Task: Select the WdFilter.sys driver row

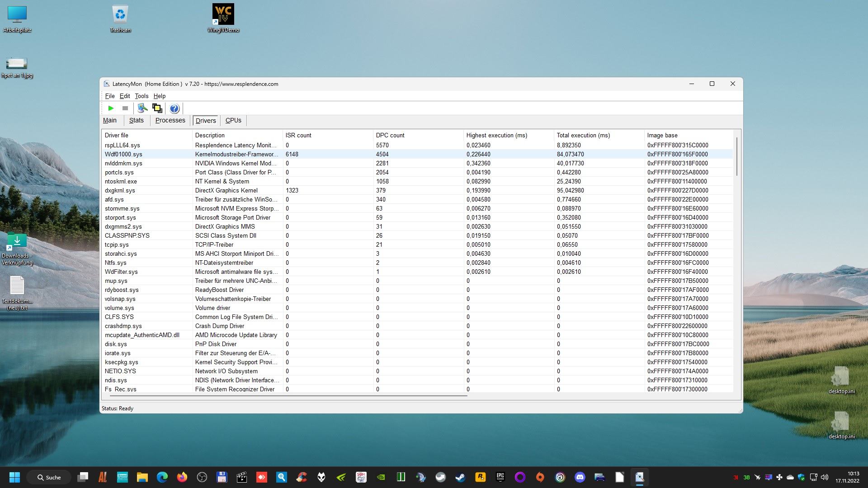Action: coord(418,272)
